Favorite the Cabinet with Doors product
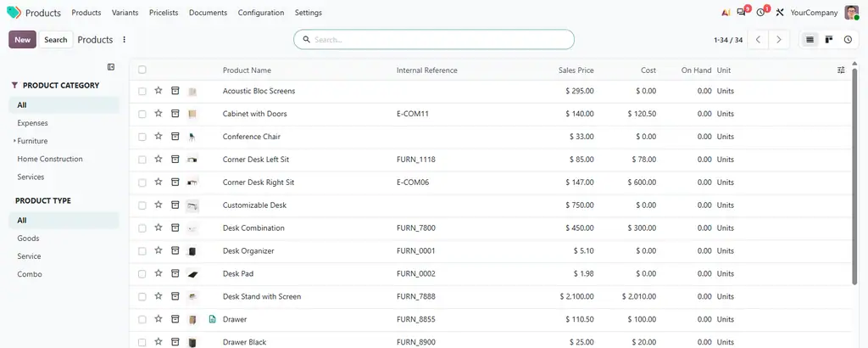The image size is (868, 348). click(159, 113)
